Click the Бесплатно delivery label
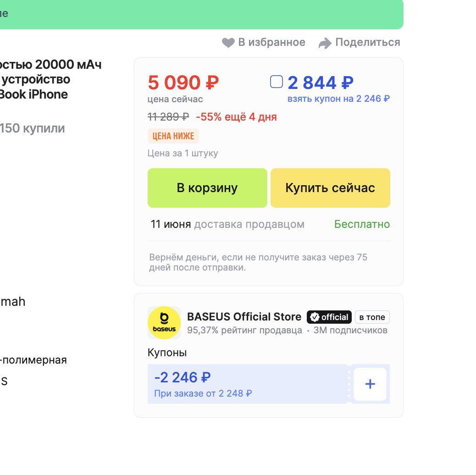Viewport: 476px width, 475px height. pyautogui.click(x=362, y=224)
